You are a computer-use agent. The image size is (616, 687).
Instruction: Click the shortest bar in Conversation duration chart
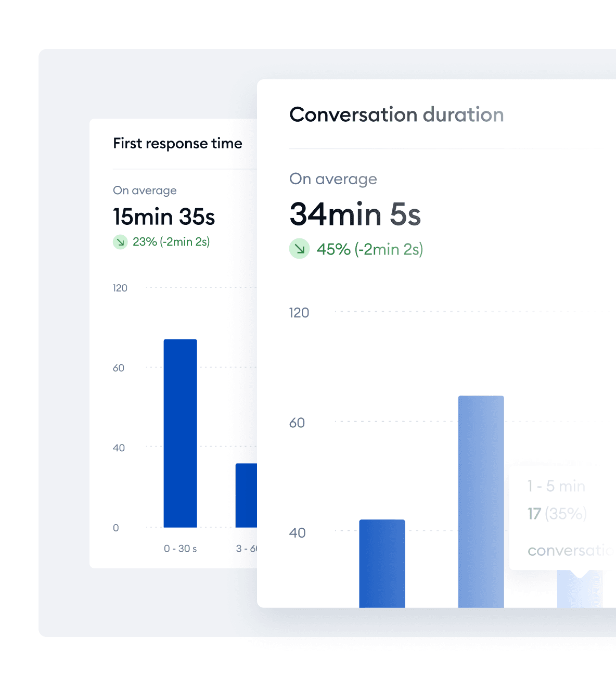[x=382, y=564]
